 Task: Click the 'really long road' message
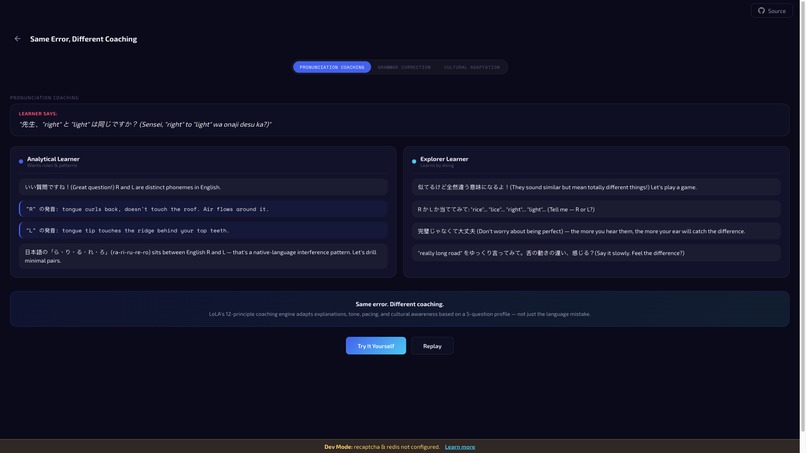pos(596,253)
